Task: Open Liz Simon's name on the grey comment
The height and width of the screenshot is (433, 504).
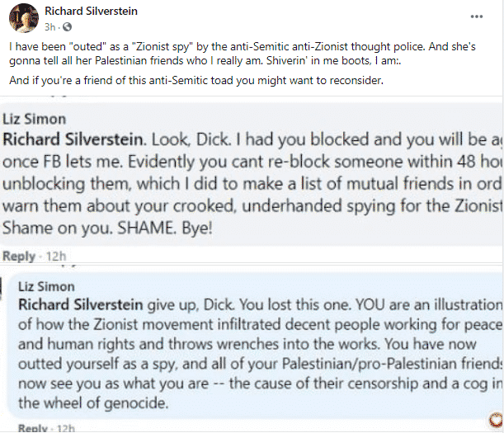Action: [35, 119]
